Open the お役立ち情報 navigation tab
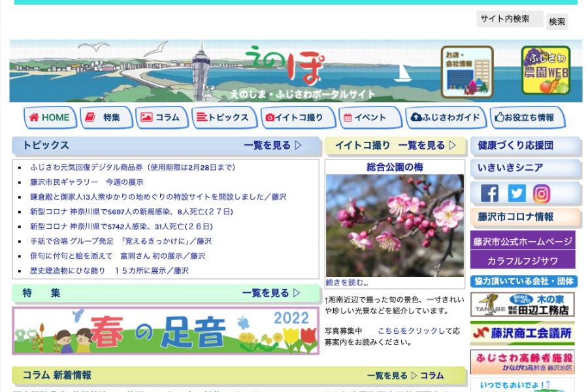Image resolution: width=588 pixels, height=392 pixels. pos(527,118)
